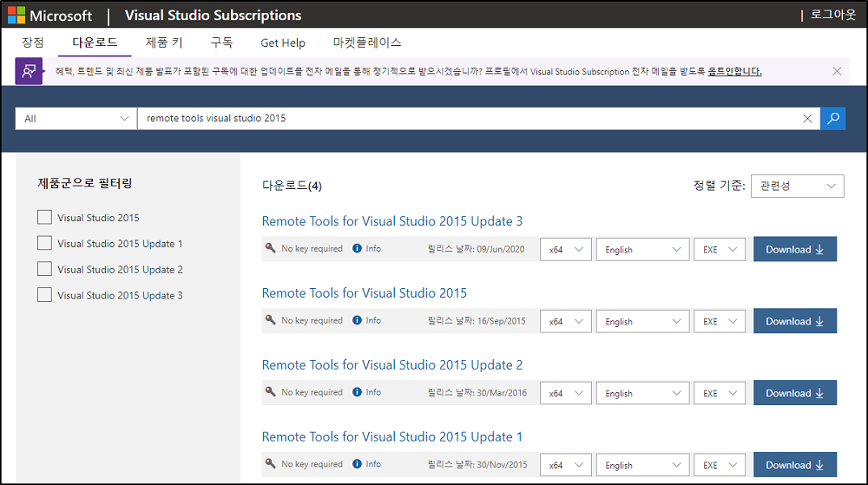Open English dropdown in 16/Sep/2015 row
This screenshot has height=485, width=868.
642,321
